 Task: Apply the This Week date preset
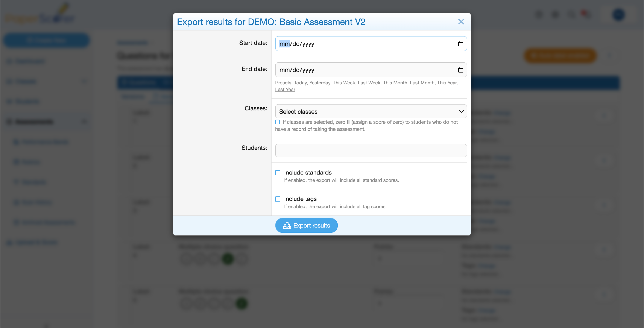pos(344,83)
